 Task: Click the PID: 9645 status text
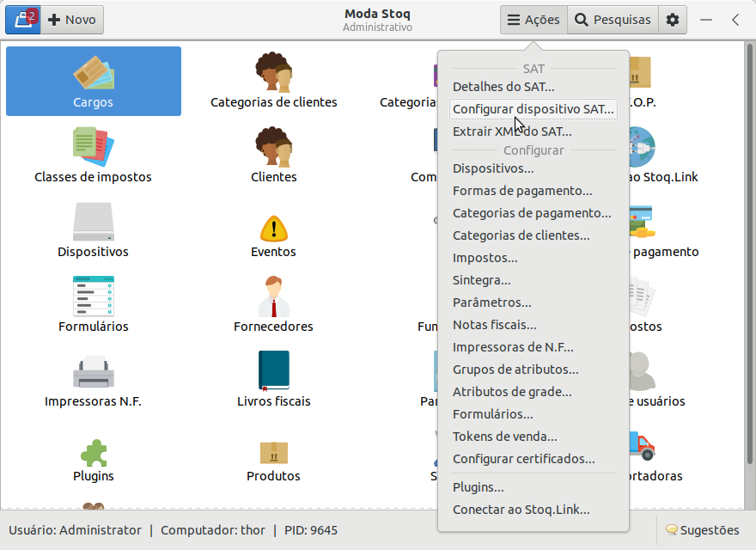[x=311, y=530]
